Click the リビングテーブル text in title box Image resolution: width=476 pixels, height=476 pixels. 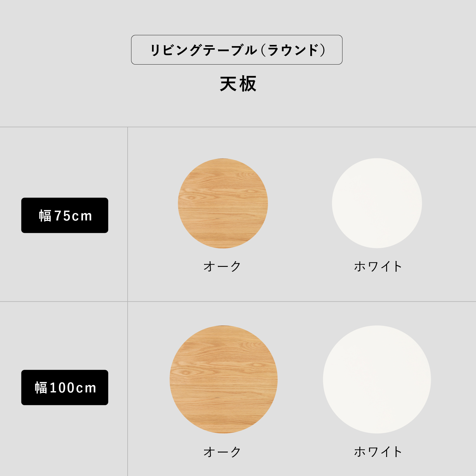click(x=203, y=50)
